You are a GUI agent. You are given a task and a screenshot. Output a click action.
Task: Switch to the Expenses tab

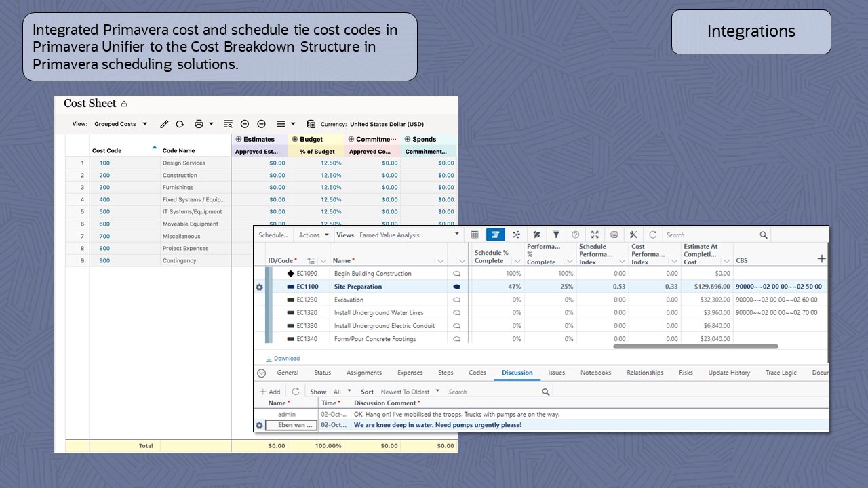tap(410, 373)
